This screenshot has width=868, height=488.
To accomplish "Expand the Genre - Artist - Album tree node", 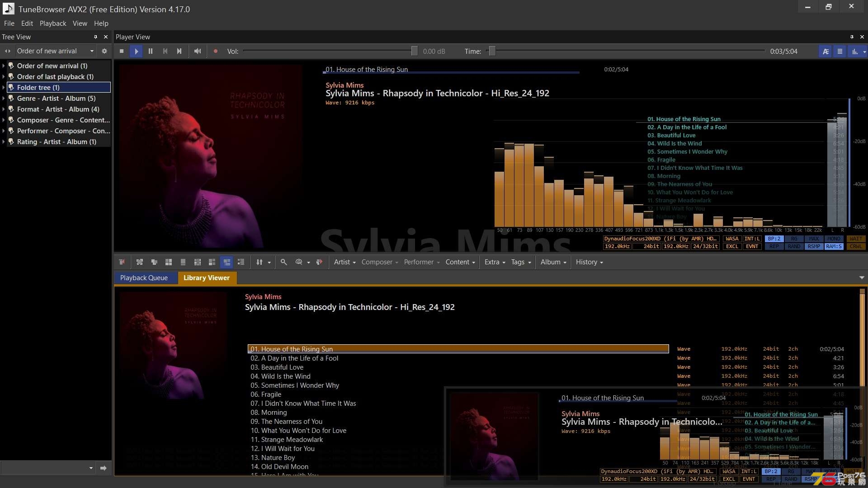I will [x=4, y=99].
